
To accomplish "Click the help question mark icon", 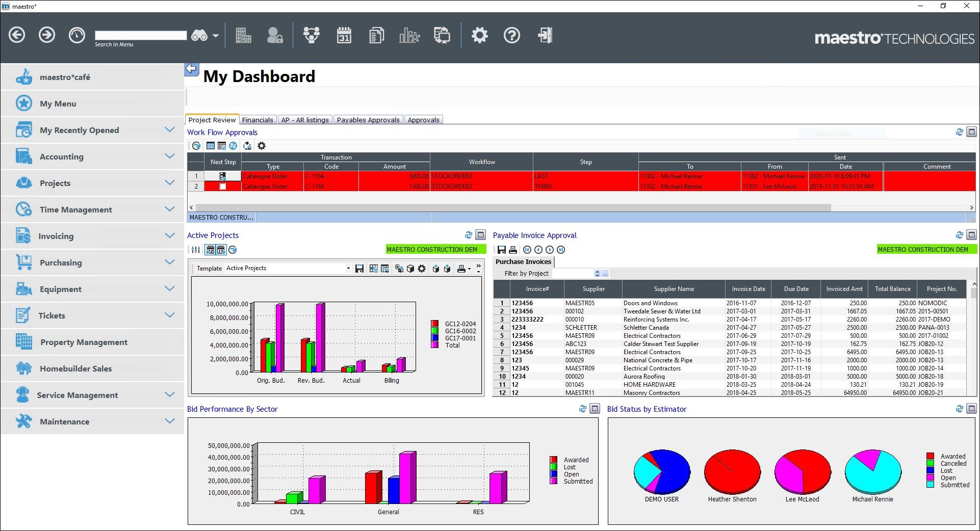I will click(x=512, y=35).
